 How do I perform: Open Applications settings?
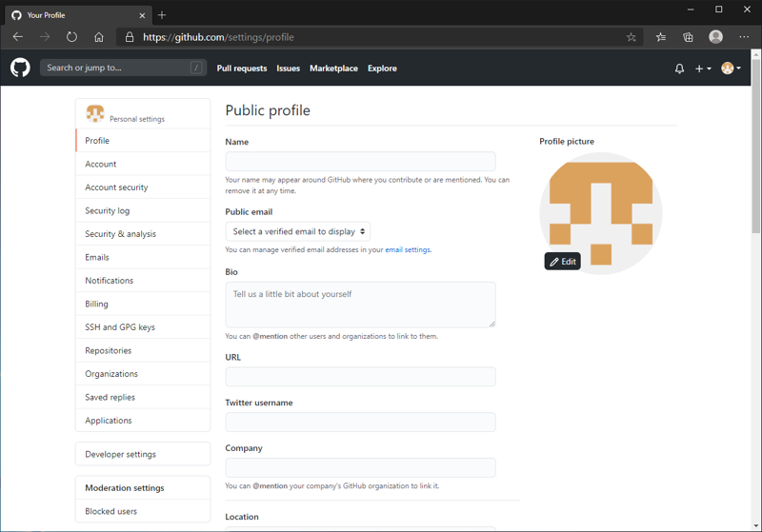(143, 421)
